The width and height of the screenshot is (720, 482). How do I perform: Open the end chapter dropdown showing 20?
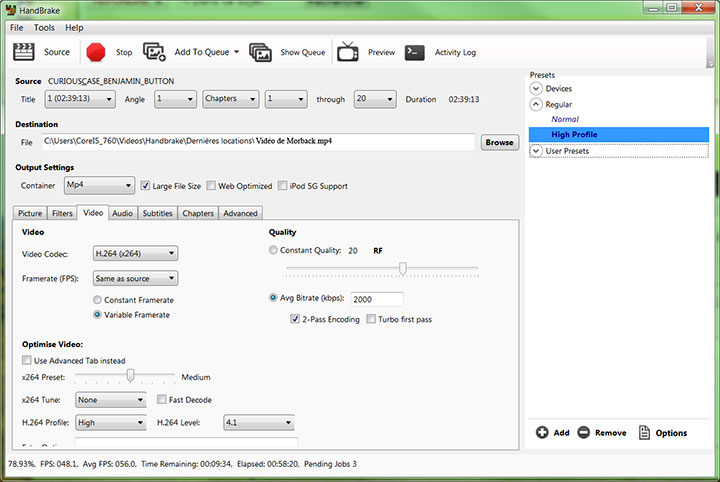375,99
